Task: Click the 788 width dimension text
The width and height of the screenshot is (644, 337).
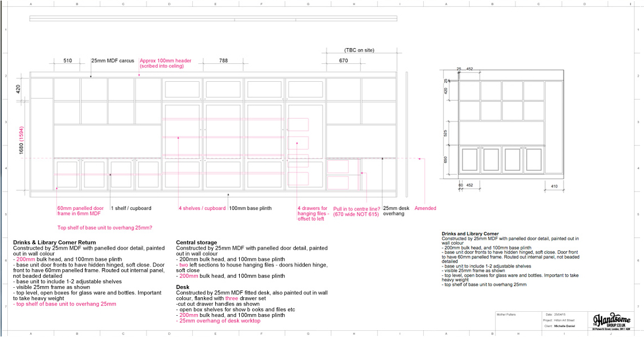Action: (224, 60)
